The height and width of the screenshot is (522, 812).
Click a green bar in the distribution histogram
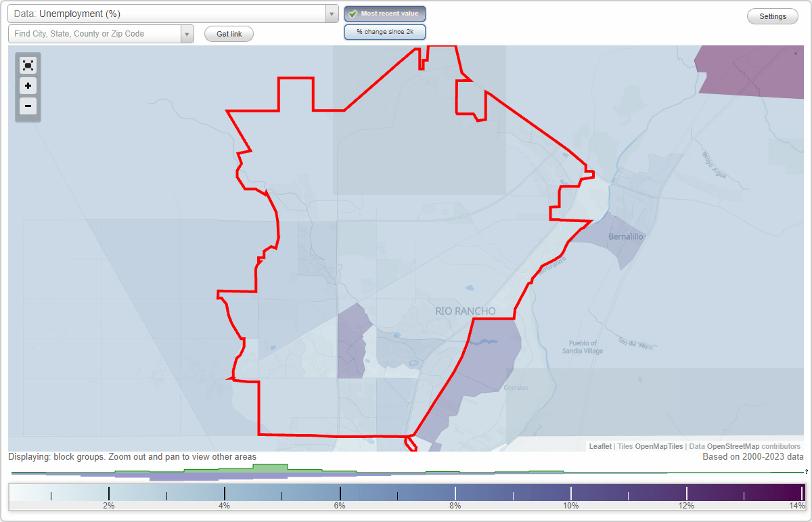click(271, 469)
